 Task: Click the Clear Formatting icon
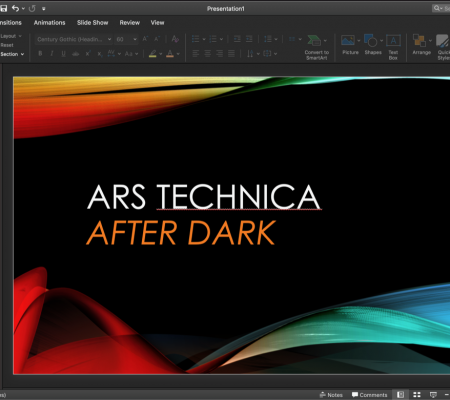[175, 39]
